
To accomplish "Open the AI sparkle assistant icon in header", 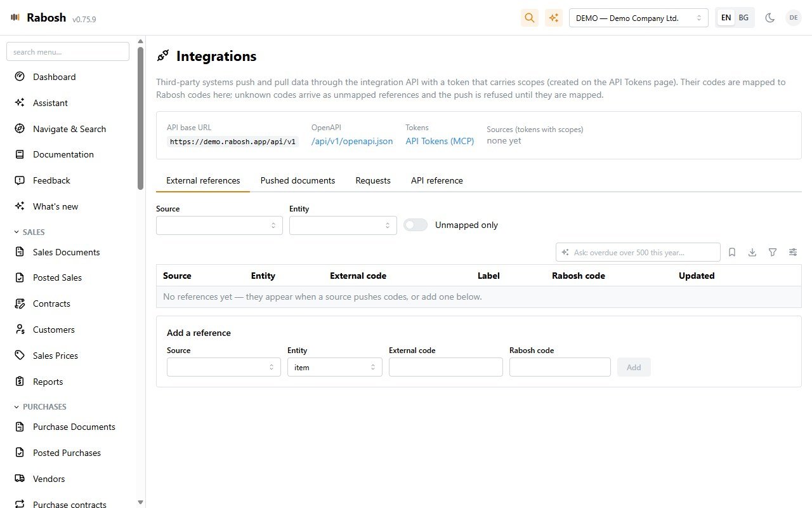I will tap(554, 18).
